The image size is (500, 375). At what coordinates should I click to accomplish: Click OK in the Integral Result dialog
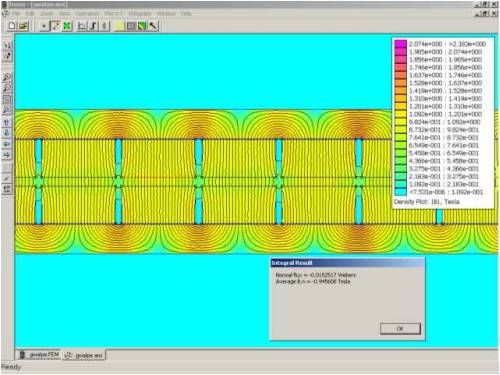(x=400, y=329)
